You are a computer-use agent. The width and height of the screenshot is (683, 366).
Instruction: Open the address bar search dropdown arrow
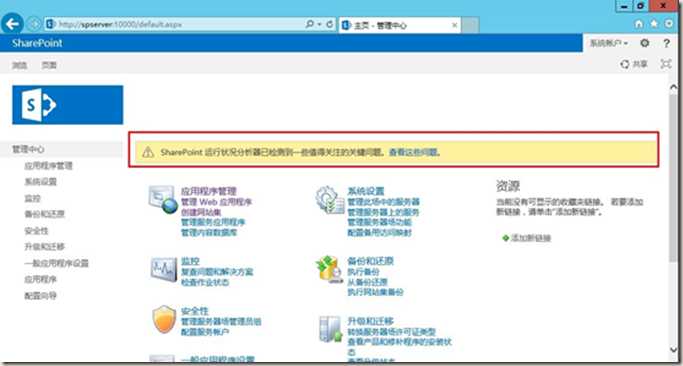319,24
